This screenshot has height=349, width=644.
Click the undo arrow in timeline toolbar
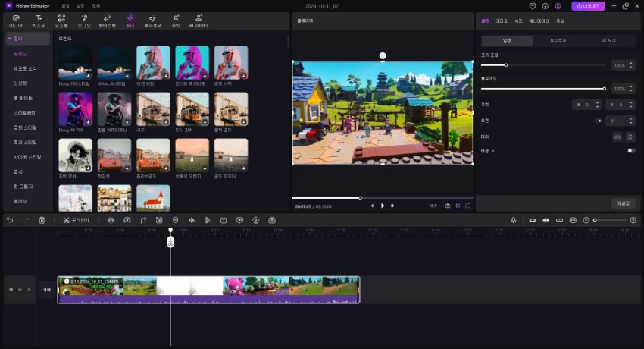coord(10,220)
